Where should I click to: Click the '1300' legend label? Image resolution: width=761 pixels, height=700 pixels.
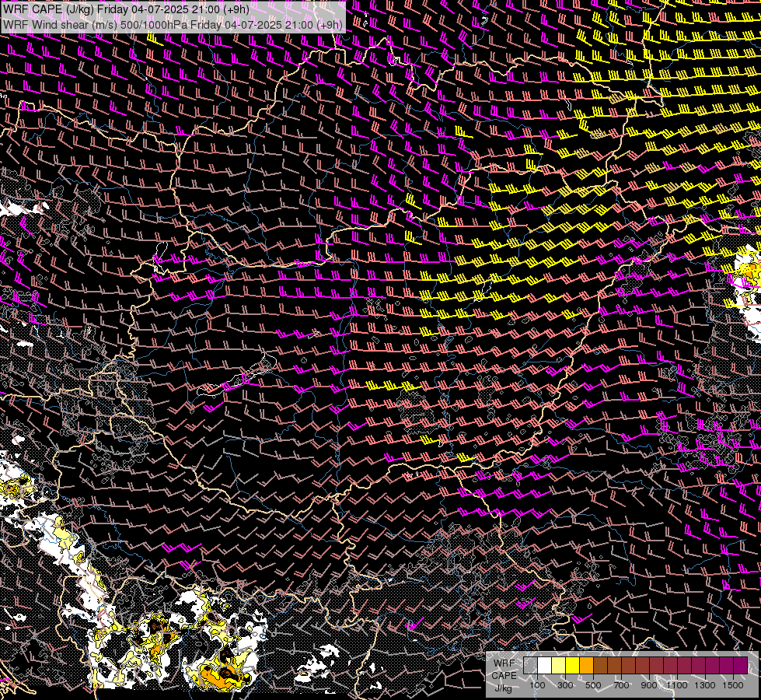705,685
